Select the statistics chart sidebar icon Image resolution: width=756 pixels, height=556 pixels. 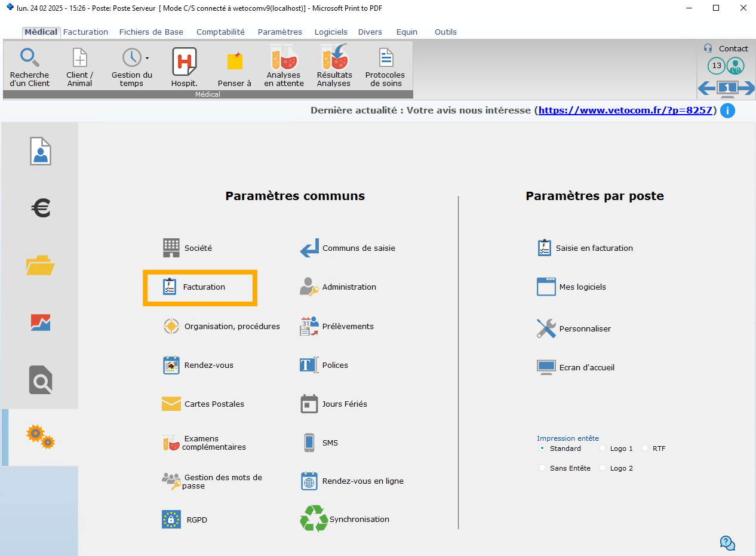pyautogui.click(x=41, y=322)
